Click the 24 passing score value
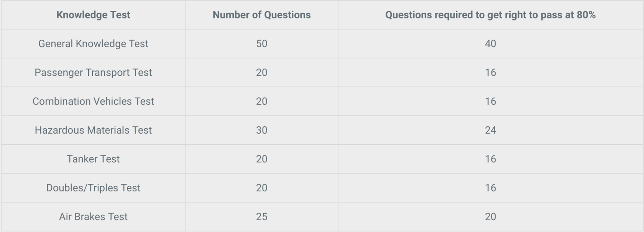The width and height of the screenshot is (644, 232). tap(490, 130)
